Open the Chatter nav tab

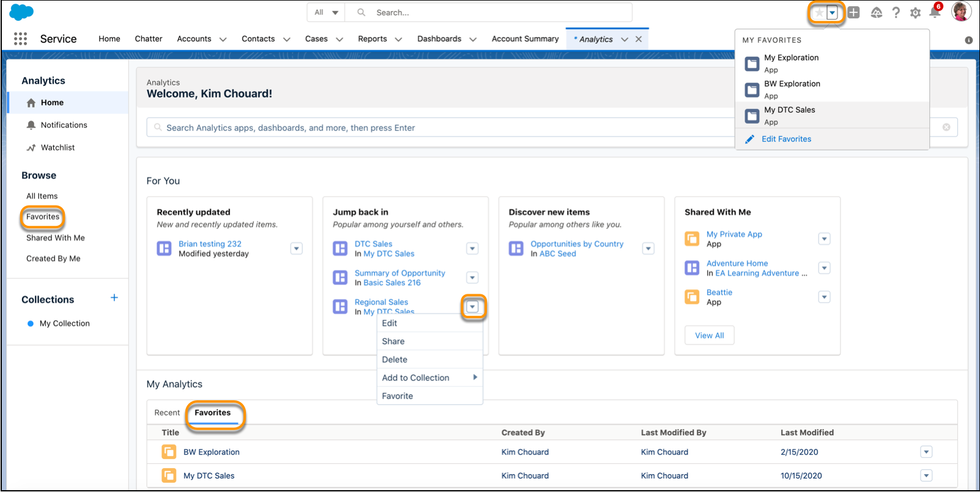point(149,39)
